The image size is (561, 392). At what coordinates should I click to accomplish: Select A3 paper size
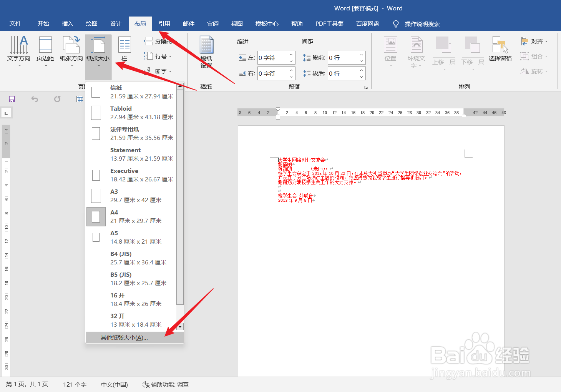pos(131,196)
